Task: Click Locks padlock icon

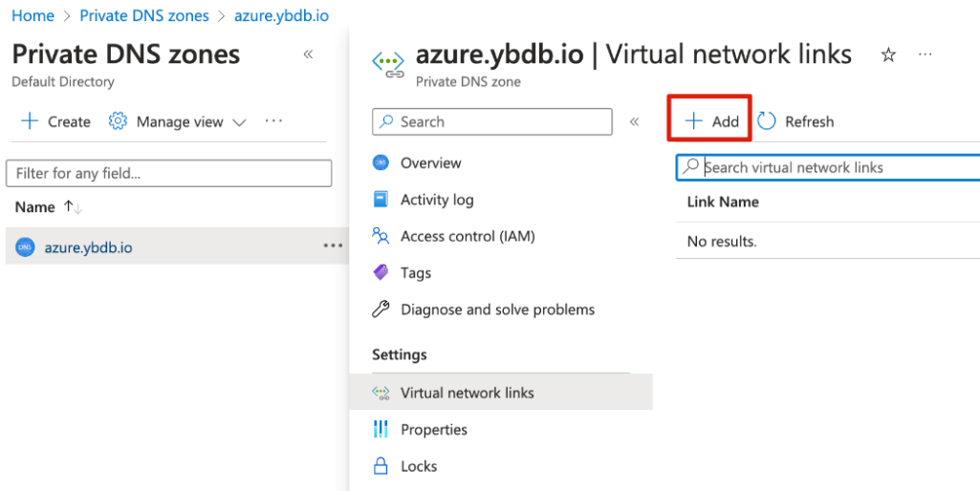Action: 381,465
